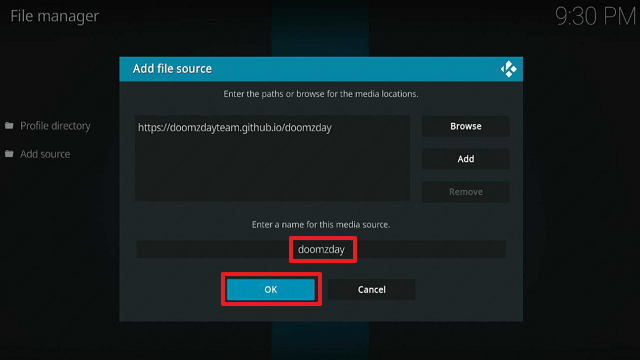Open Profile directory in File manager
The width and height of the screenshot is (640, 360).
pos(55,126)
